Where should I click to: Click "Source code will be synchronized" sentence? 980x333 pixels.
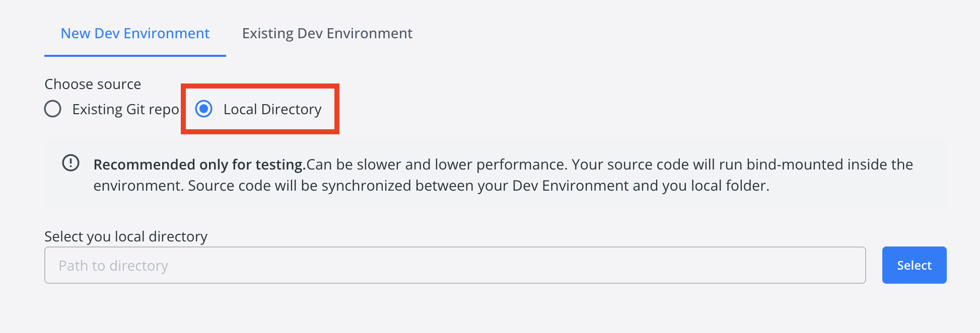(x=347, y=186)
